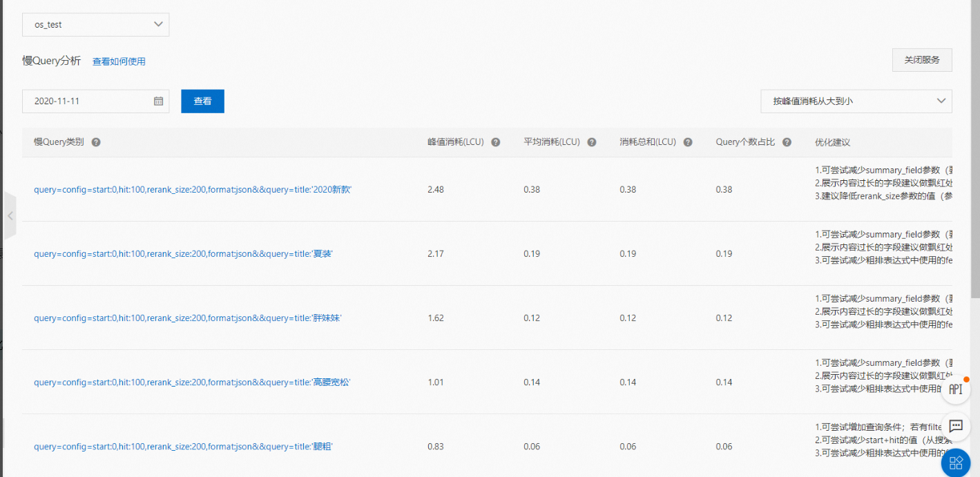The height and width of the screenshot is (477, 980).
Task: Click the 优化建议 column header
Action: [832, 142]
